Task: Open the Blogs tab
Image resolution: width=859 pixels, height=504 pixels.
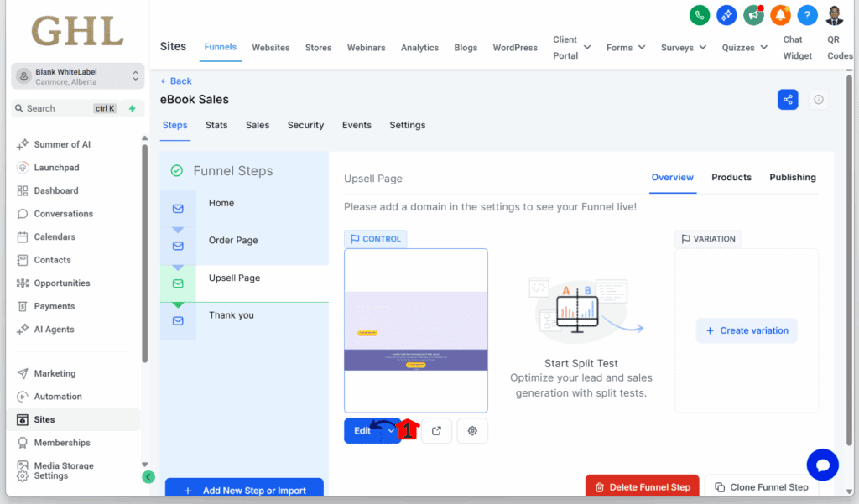Action: pyautogui.click(x=466, y=48)
